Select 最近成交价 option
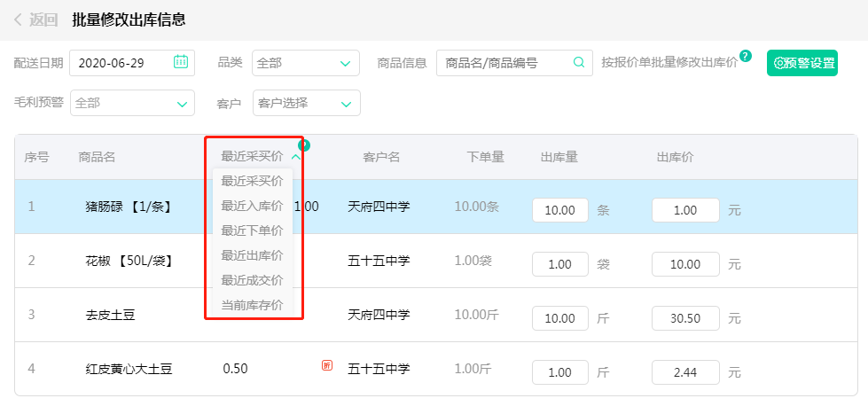Image resolution: width=868 pixels, height=414 pixels. [x=252, y=280]
